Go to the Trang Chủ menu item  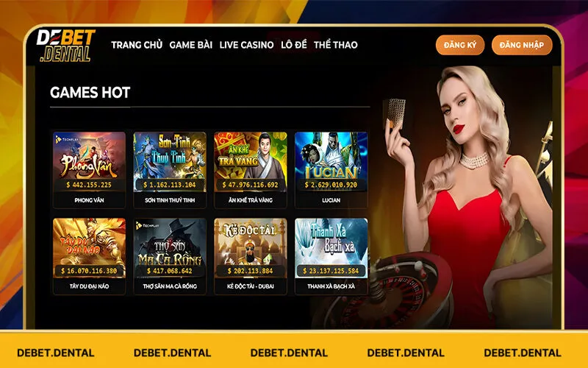tap(137, 45)
